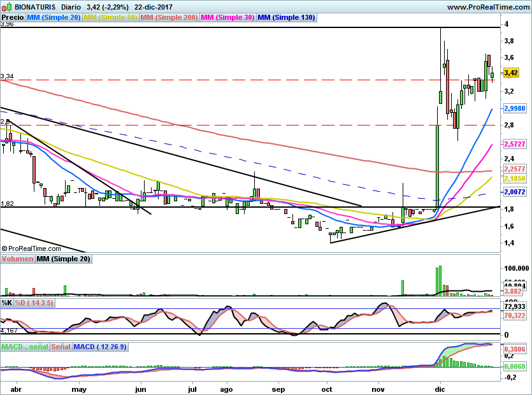Viewport: 532px width, 395px height.
Task: Click the Precio indicator label
Action: coord(13,17)
